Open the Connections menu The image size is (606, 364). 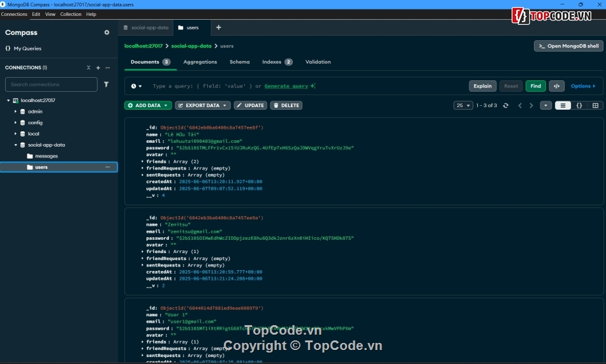tap(14, 14)
